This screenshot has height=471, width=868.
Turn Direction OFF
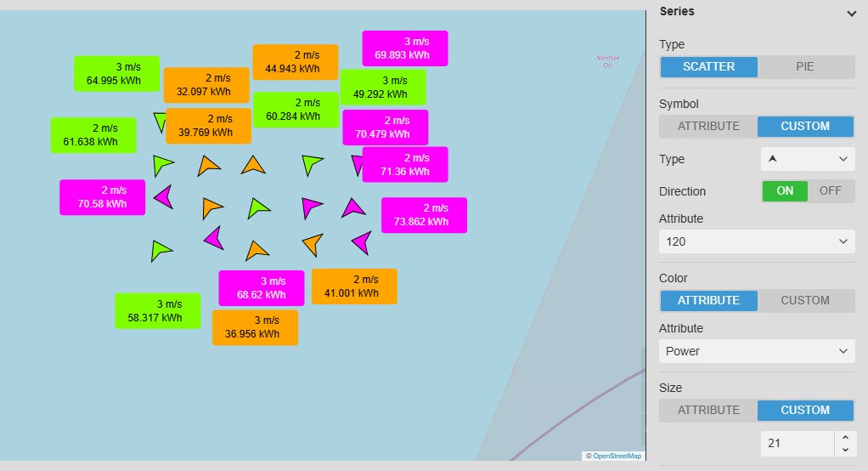coord(831,191)
